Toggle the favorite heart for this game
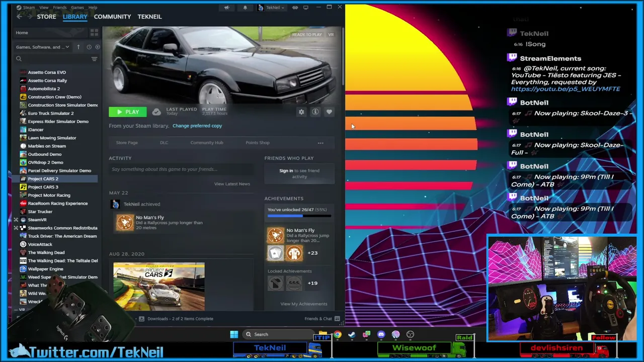 pyautogui.click(x=329, y=112)
